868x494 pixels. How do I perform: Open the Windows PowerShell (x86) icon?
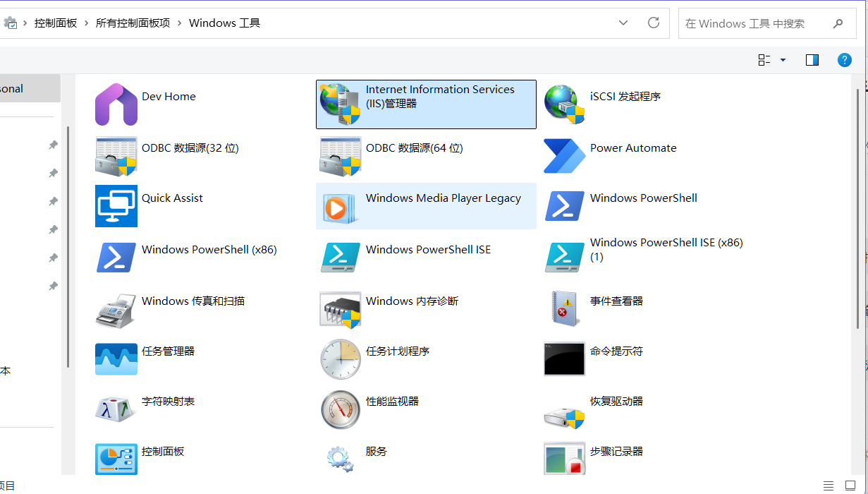[x=116, y=258]
